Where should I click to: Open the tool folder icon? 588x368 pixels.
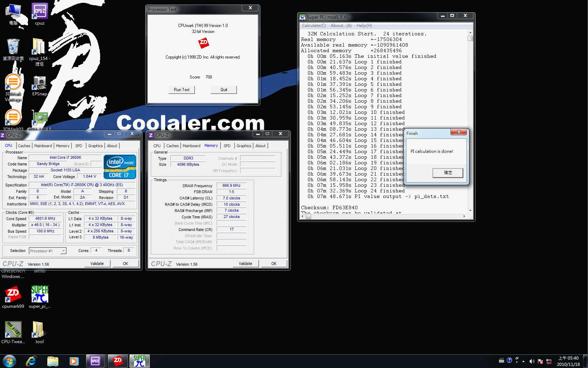(x=40, y=332)
